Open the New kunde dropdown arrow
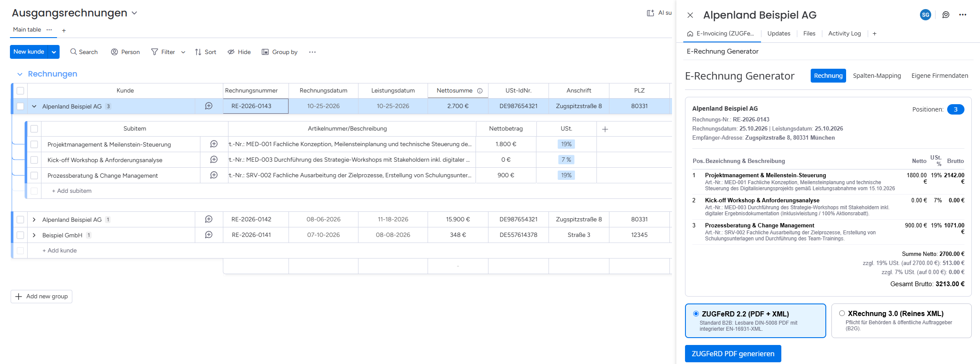The height and width of the screenshot is (364, 980). pyautogui.click(x=54, y=52)
